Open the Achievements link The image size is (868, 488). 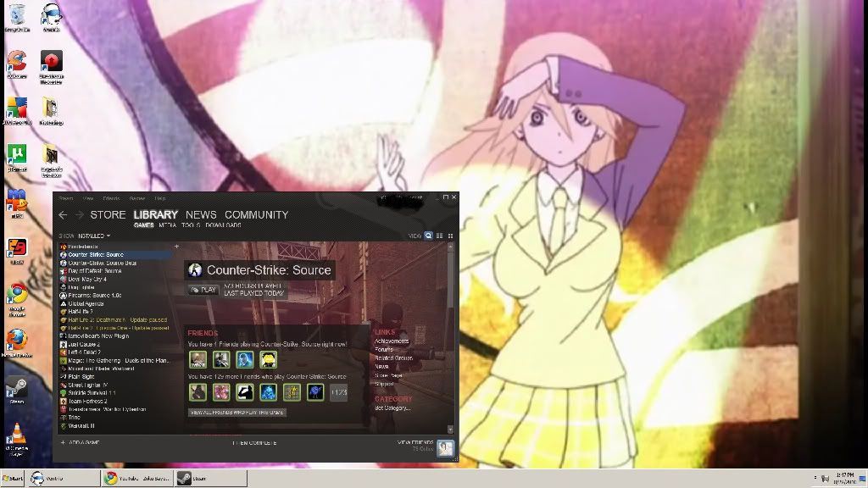pyautogui.click(x=392, y=341)
